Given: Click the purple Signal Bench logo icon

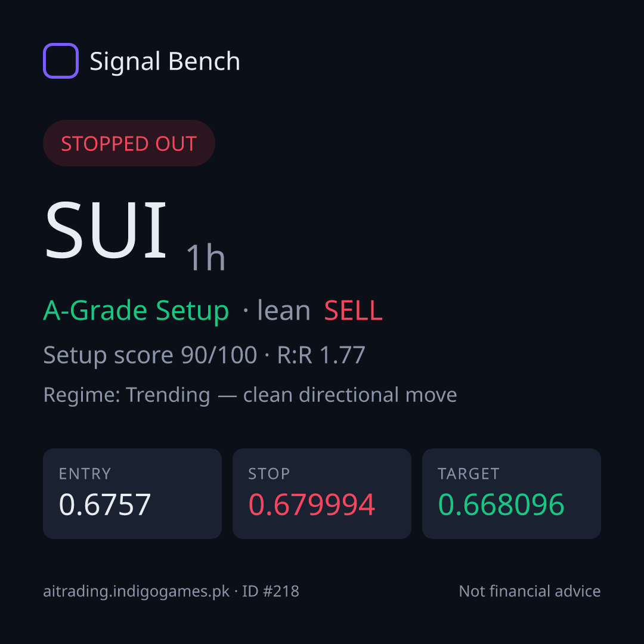Looking at the screenshot, I should [61, 61].
